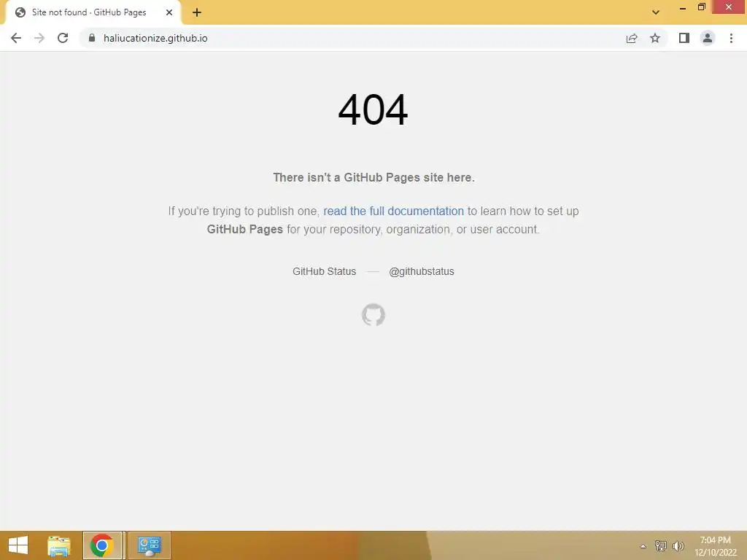747x560 pixels.
Task: Close the 'Site not found' tab
Action: 169,12
